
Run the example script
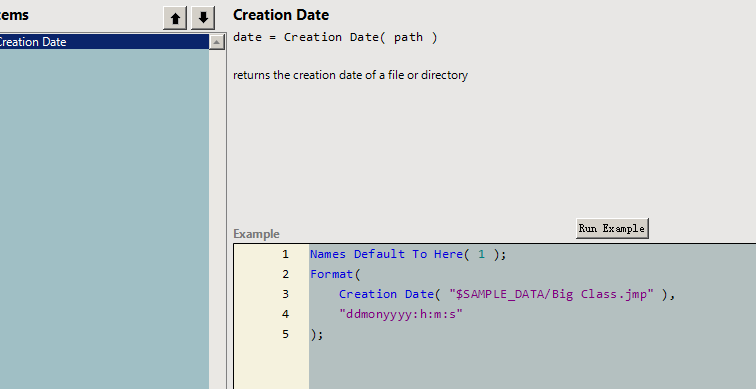pyautogui.click(x=612, y=228)
